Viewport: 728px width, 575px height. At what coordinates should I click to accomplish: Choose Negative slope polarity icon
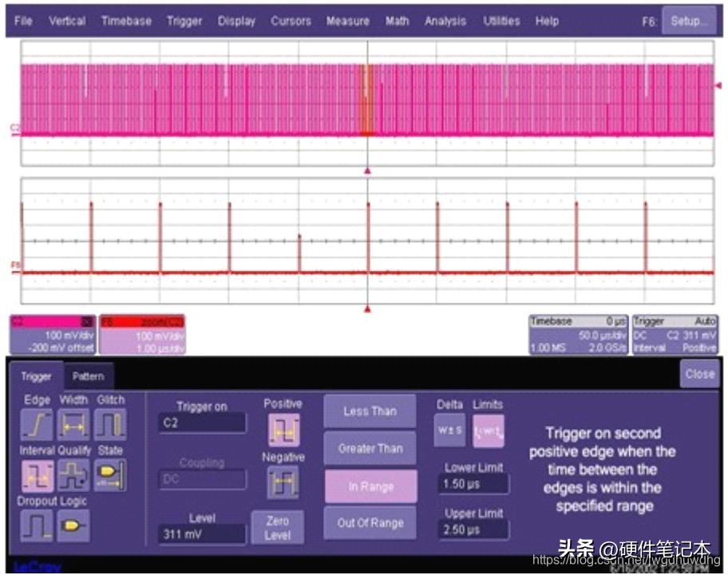coord(283,483)
